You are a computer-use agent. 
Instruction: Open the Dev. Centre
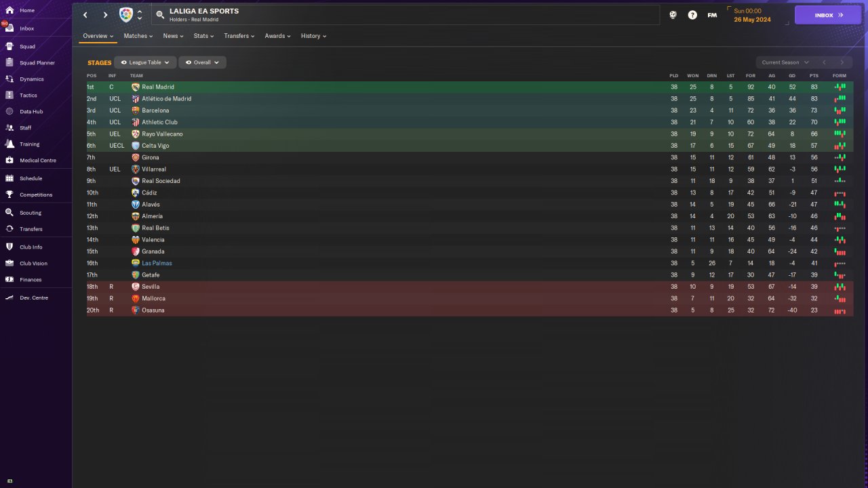pyautogui.click(x=34, y=298)
